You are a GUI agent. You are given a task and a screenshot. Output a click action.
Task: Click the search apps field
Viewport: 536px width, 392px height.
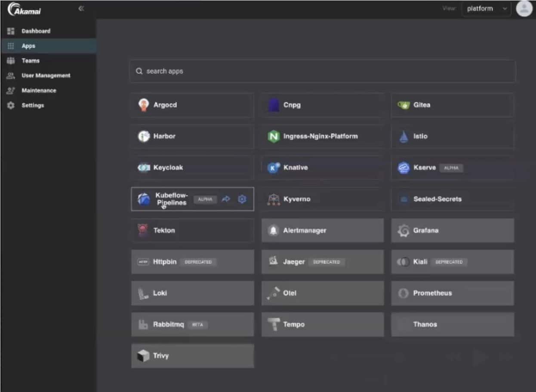click(x=322, y=71)
